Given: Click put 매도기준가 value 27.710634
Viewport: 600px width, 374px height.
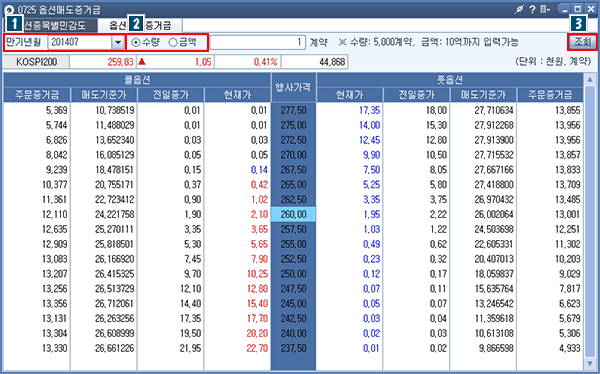Looking at the screenshot, I should [x=494, y=110].
